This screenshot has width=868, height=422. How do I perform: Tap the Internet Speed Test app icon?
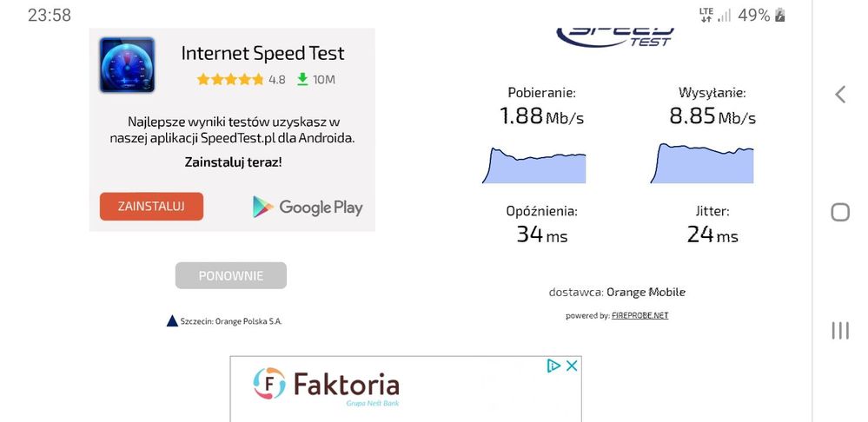tap(127, 65)
